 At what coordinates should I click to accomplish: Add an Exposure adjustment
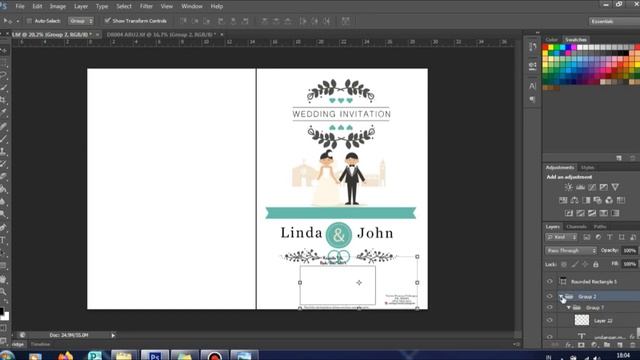tap(603, 187)
